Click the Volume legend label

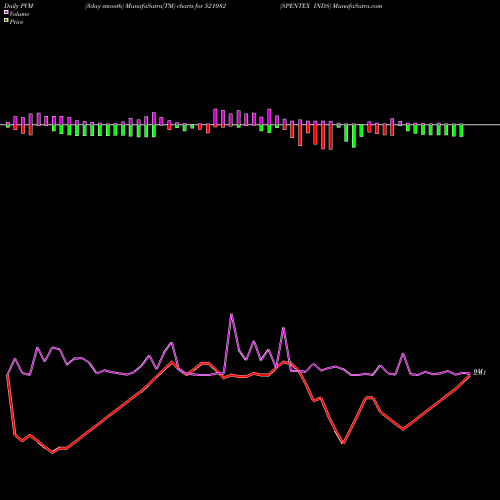19,14
